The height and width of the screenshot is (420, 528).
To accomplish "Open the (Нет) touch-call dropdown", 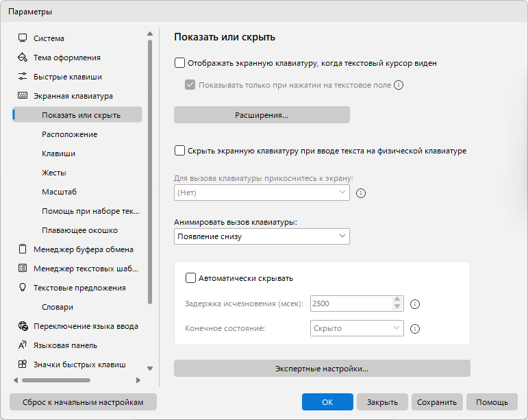I will (x=262, y=193).
